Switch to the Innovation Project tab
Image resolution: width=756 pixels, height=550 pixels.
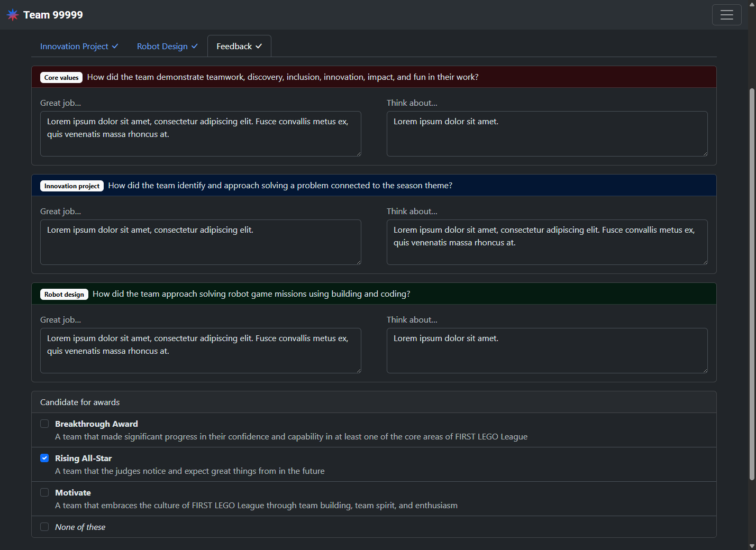coord(79,47)
